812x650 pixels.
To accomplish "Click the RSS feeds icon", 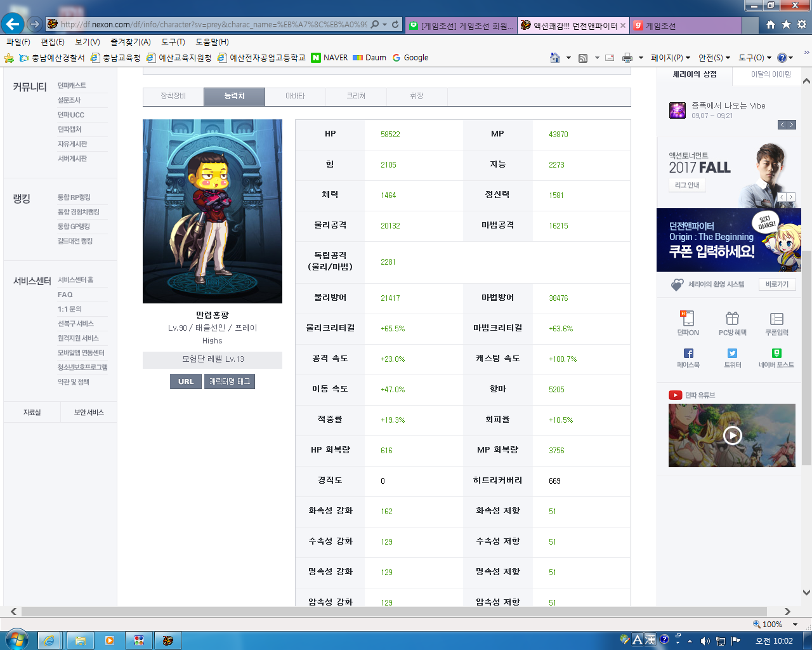I will point(583,58).
